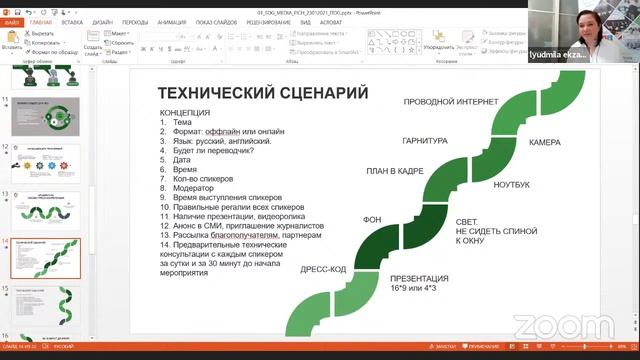The image size is (640, 360).
Task: Click the clear formatting icon
Action: pos(220,37)
